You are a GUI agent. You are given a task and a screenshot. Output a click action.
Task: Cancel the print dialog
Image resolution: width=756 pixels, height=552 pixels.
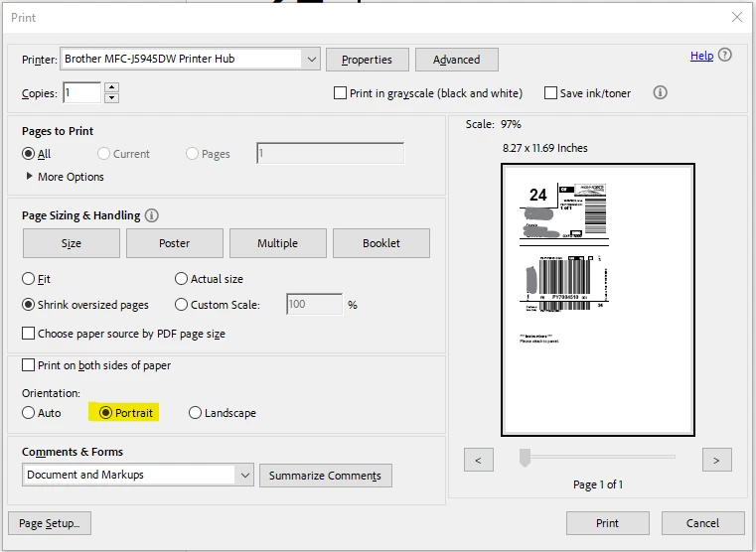pyautogui.click(x=703, y=523)
